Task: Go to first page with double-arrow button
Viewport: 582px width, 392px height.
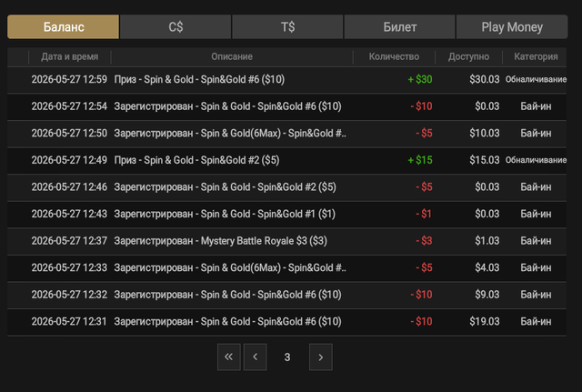Action: click(x=229, y=357)
